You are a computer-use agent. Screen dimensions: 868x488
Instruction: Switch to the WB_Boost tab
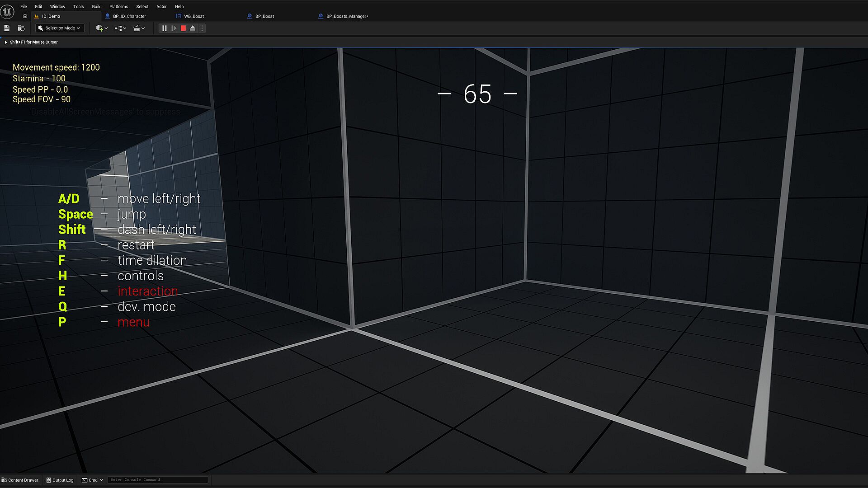point(194,16)
